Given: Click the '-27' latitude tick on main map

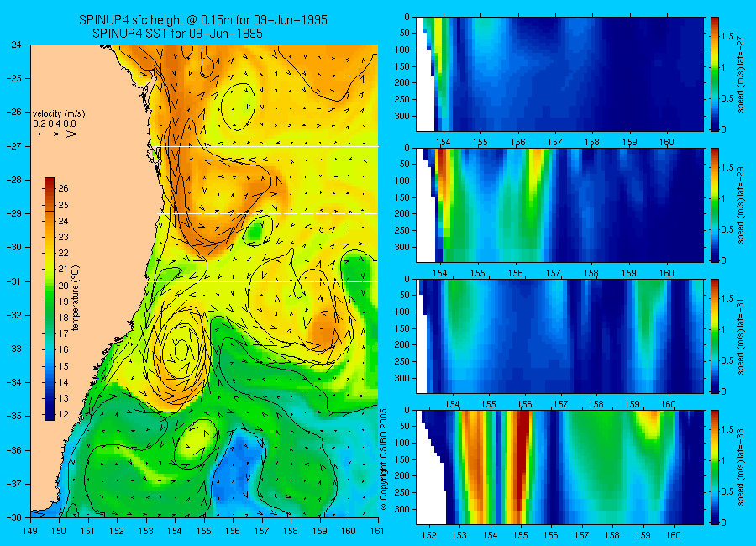Looking at the screenshot, I should coord(14,146).
